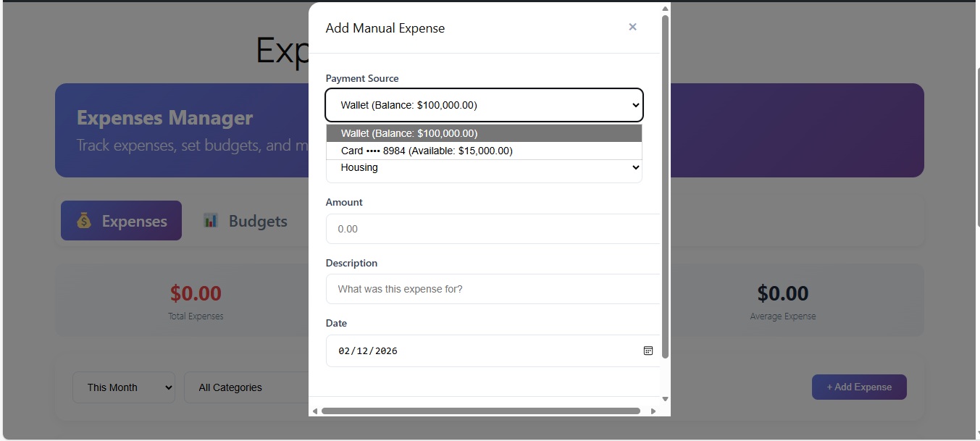Click the 02/12/2026 date text
This screenshot has height=441, width=980.
[x=368, y=351]
